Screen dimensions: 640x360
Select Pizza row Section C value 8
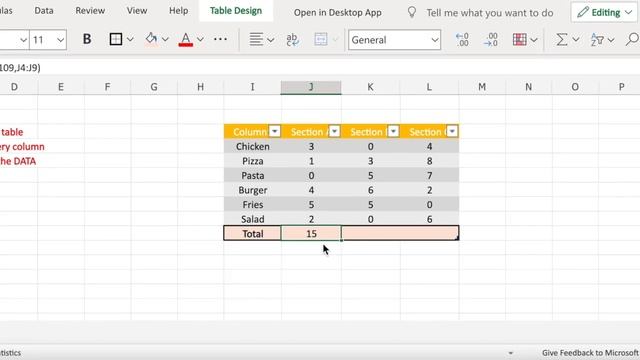[429, 161]
